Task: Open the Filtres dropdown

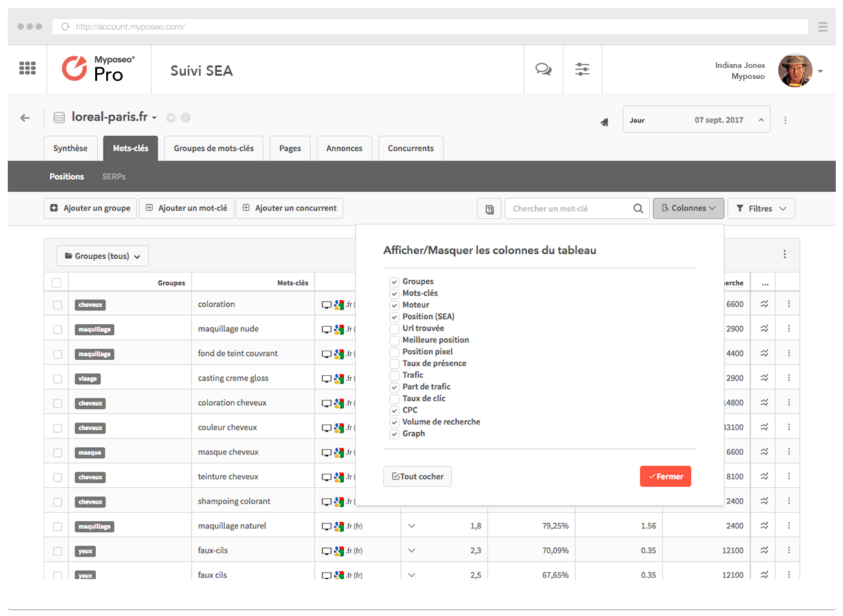Action: (761, 208)
